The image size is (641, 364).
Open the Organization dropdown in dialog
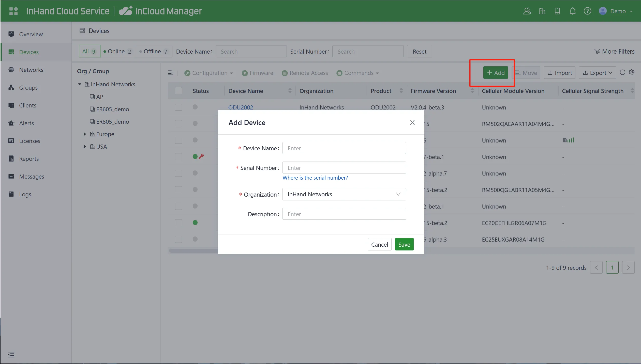tap(344, 194)
